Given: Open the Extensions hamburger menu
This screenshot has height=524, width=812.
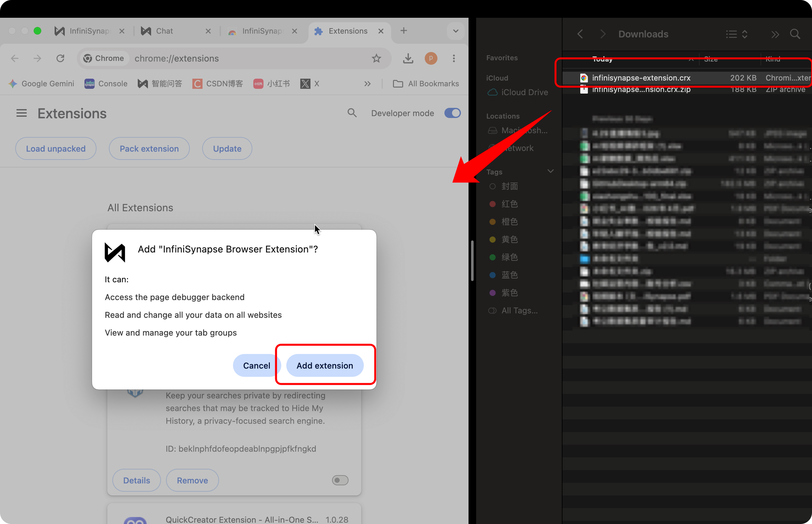Looking at the screenshot, I should (22, 113).
